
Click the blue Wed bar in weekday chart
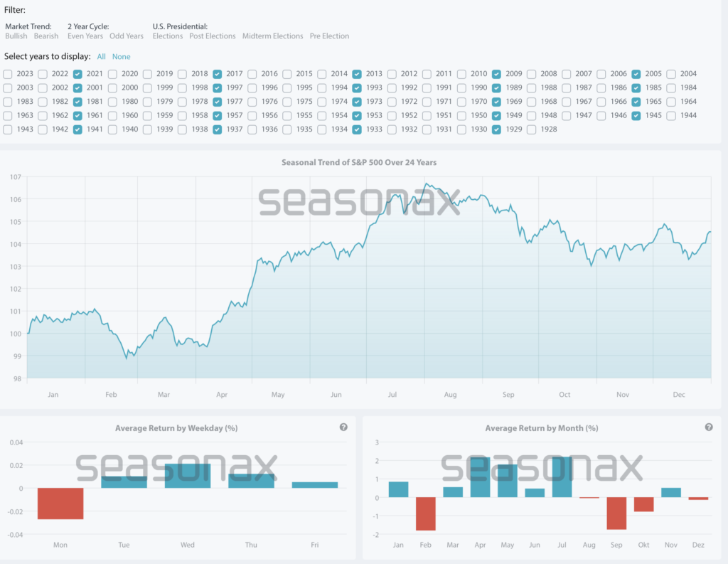[188, 476]
